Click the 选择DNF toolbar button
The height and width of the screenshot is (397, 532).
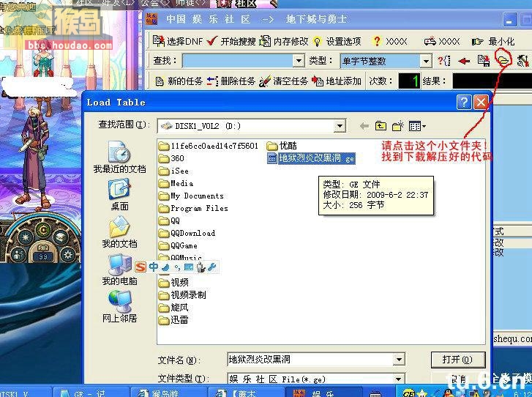pyautogui.click(x=177, y=41)
